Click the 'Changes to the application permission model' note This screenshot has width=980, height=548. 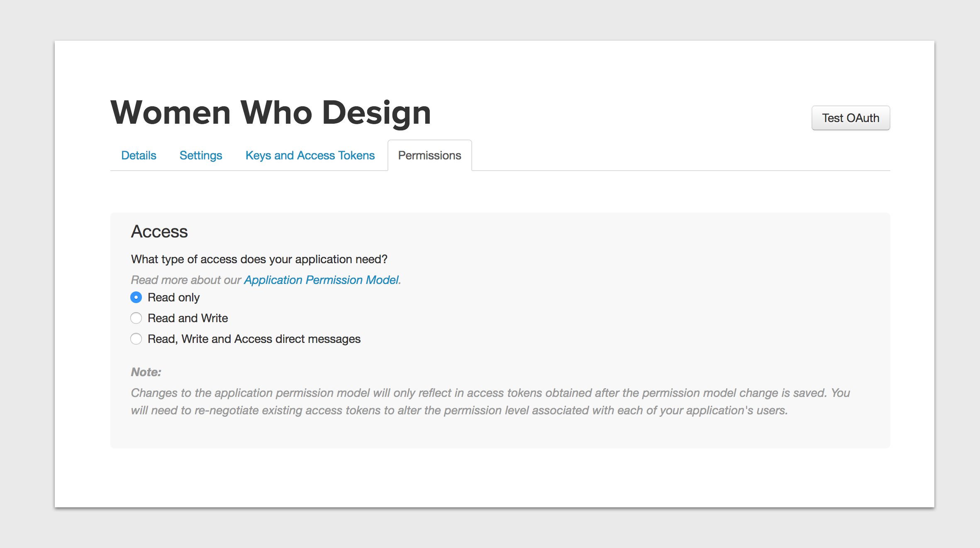[490, 401]
